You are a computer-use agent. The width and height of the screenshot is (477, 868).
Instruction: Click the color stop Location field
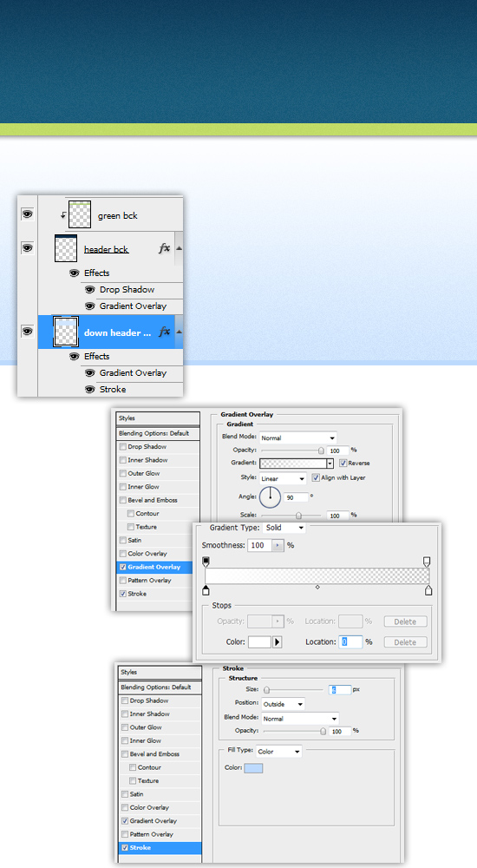351,642
